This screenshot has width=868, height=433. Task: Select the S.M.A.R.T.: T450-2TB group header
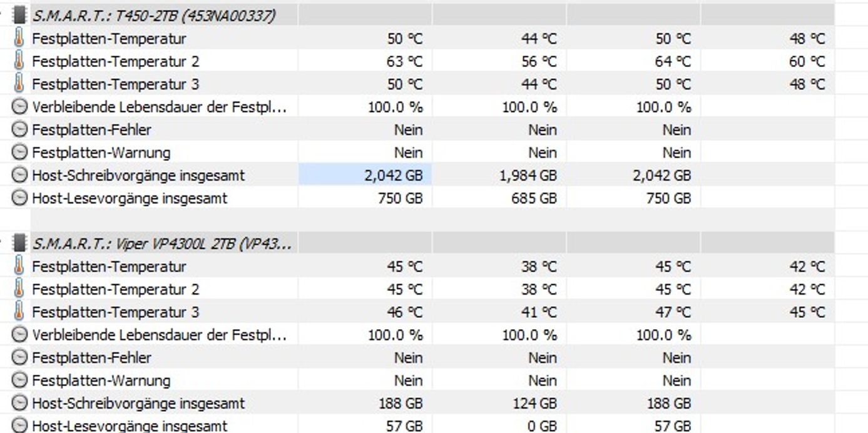[153, 16]
